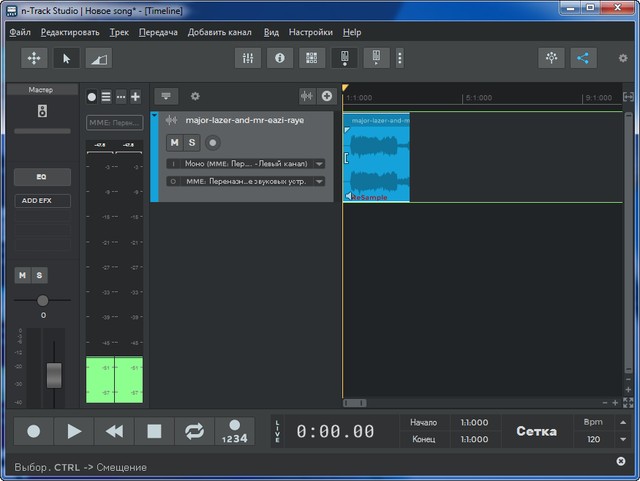Solo the major-lazer-and-mr-eazi-raye track
The width and height of the screenshot is (640, 481).
pyautogui.click(x=192, y=142)
